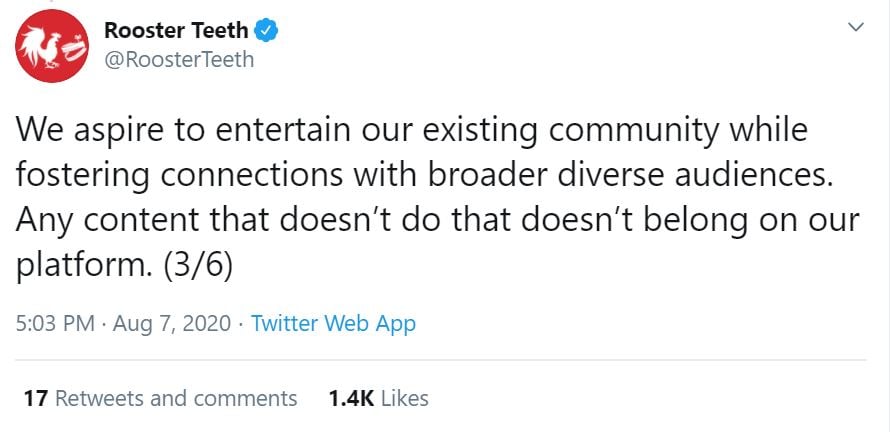Screen dimensions: 890x432
Task: Click the blue verified checkmark badge
Action: 266,30
